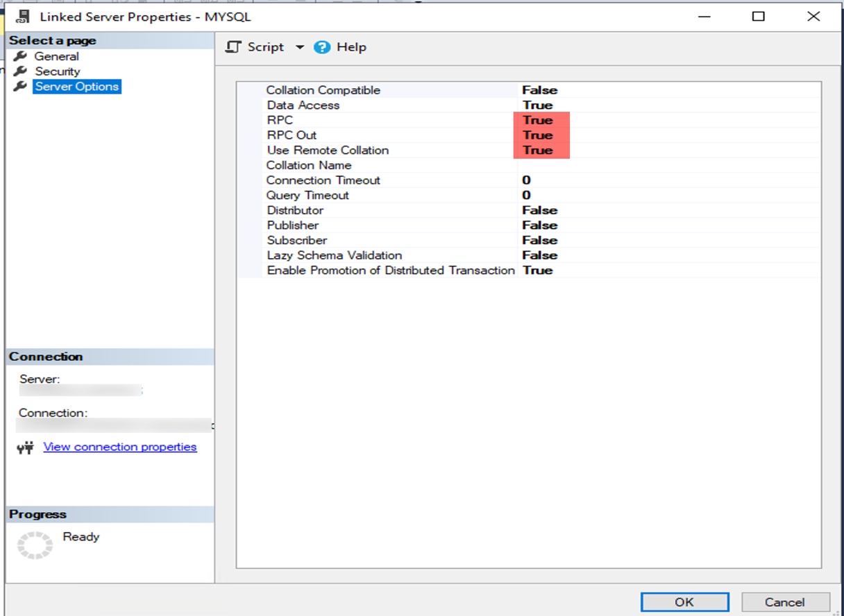Click the Data Access property name
844x616 pixels.
[x=303, y=105]
